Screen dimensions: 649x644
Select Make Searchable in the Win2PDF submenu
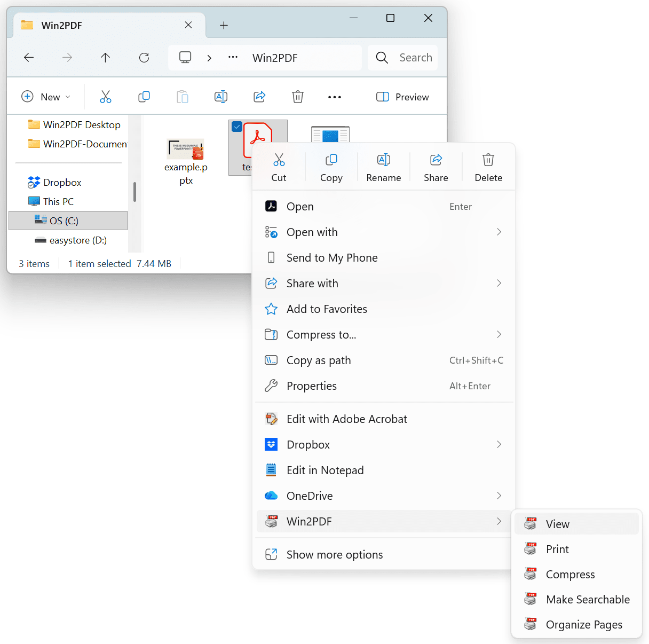(588, 599)
